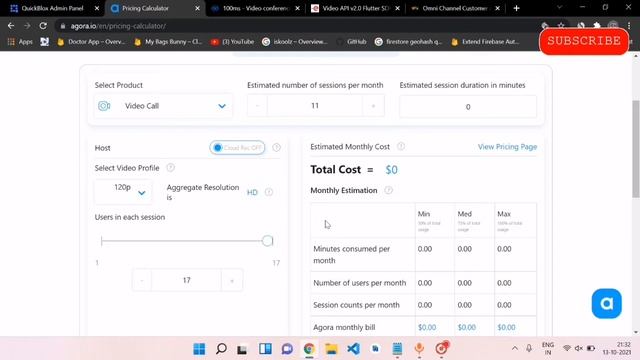
Task: Click the ENG IN language indicator
Action: 547,348
